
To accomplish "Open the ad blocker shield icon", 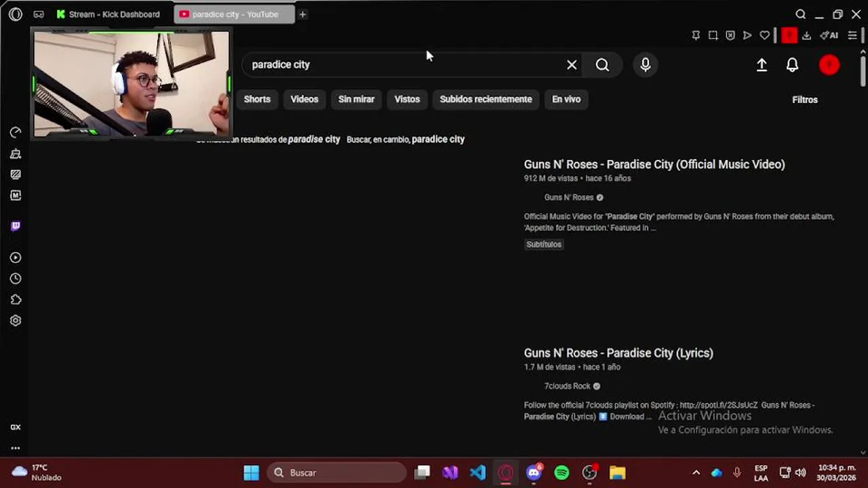I will pos(730,35).
